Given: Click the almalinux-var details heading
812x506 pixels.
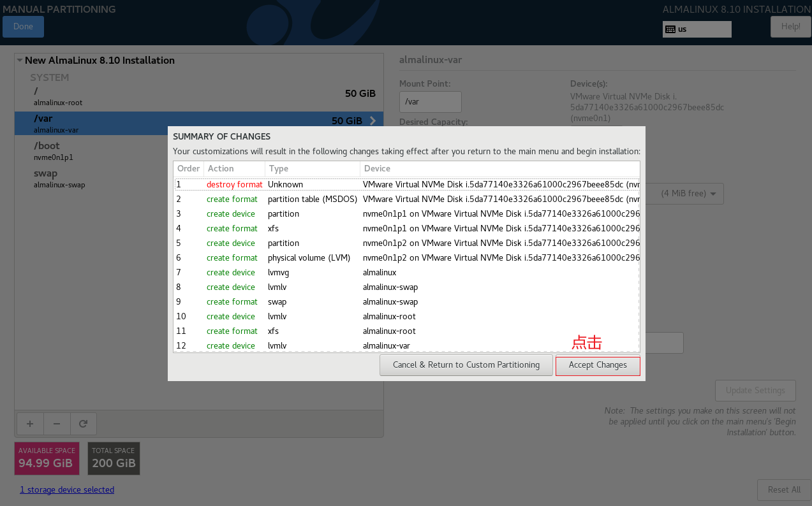Looking at the screenshot, I should [430, 60].
